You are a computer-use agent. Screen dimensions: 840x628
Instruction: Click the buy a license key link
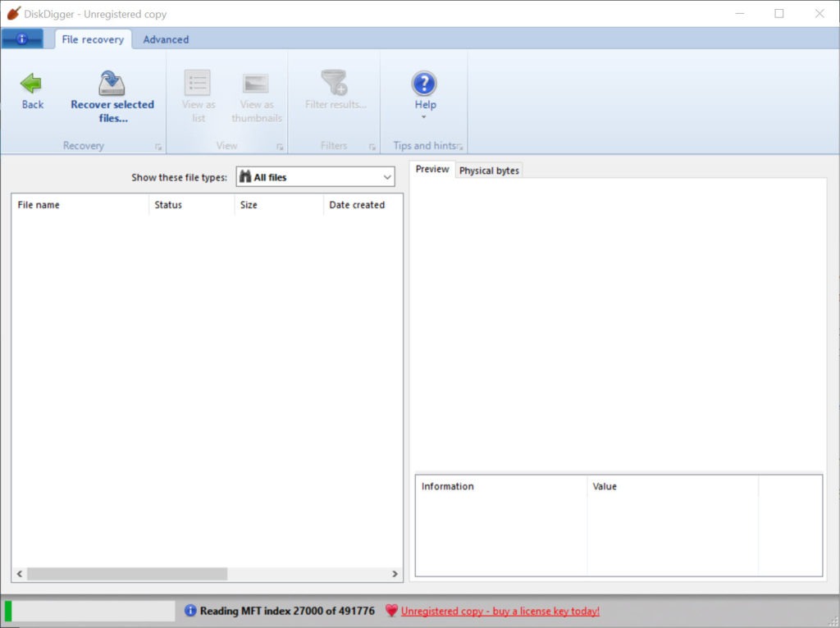click(x=500, y=611)
